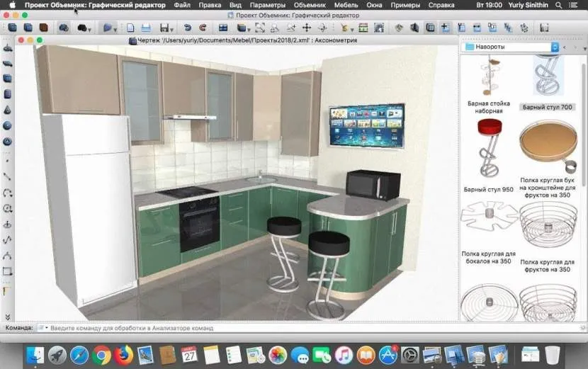Open the Параметры menu
The image size is (588, 369).
267,5
